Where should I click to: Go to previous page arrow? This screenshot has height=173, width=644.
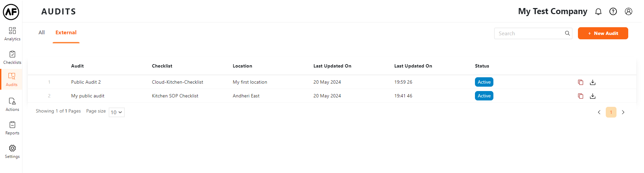[599, 112]
